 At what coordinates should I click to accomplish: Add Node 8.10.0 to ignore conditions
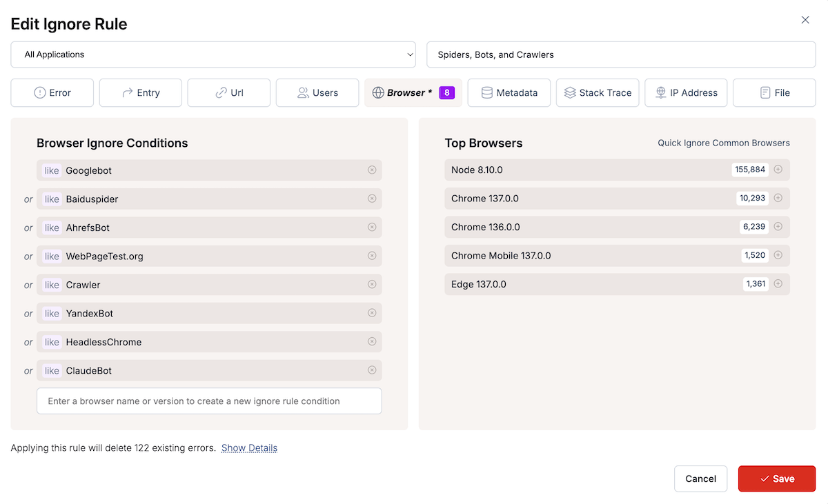tap(778, 170)
